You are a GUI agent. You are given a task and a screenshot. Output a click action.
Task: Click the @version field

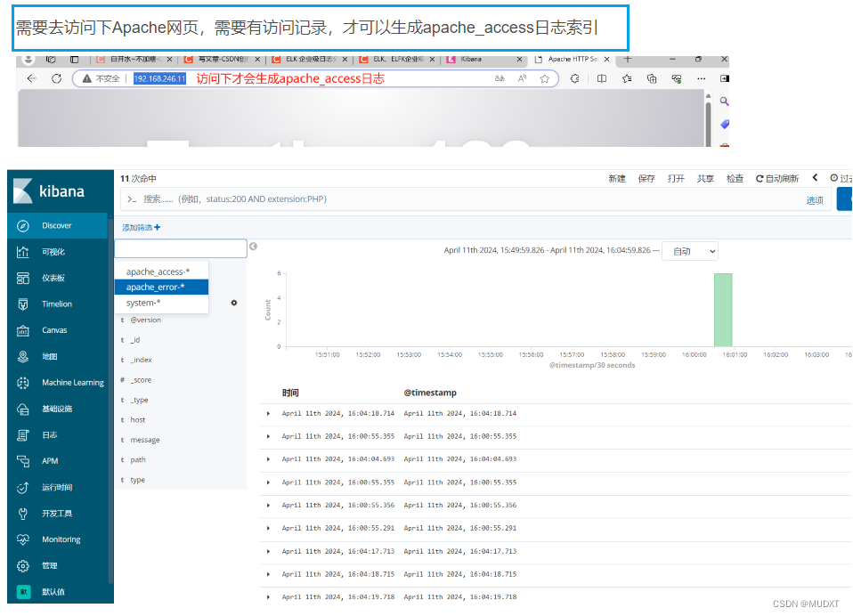[x=145, y=320]
